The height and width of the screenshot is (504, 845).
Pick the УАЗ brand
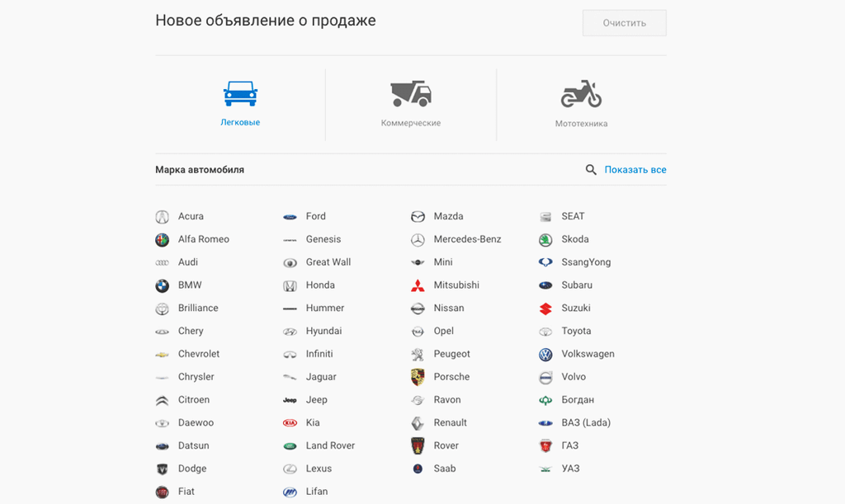pyautogui.click(x=571, y=469)
